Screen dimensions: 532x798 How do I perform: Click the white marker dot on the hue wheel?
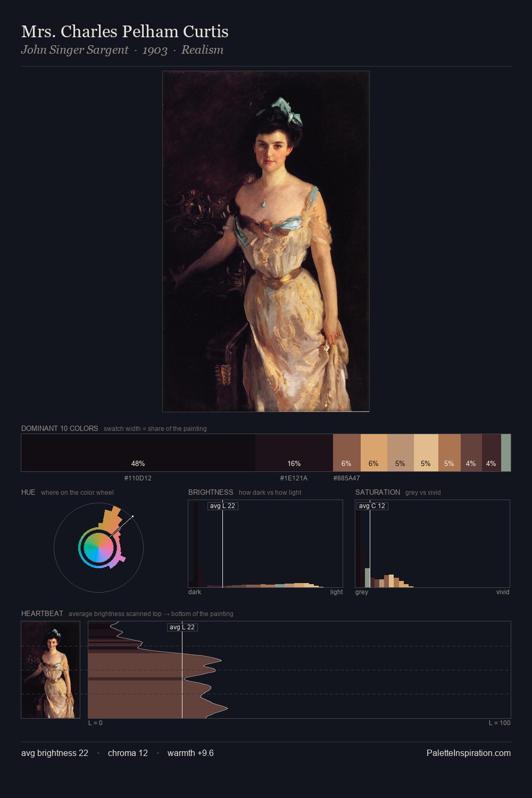pyautogui.click(x=132, y=516)
